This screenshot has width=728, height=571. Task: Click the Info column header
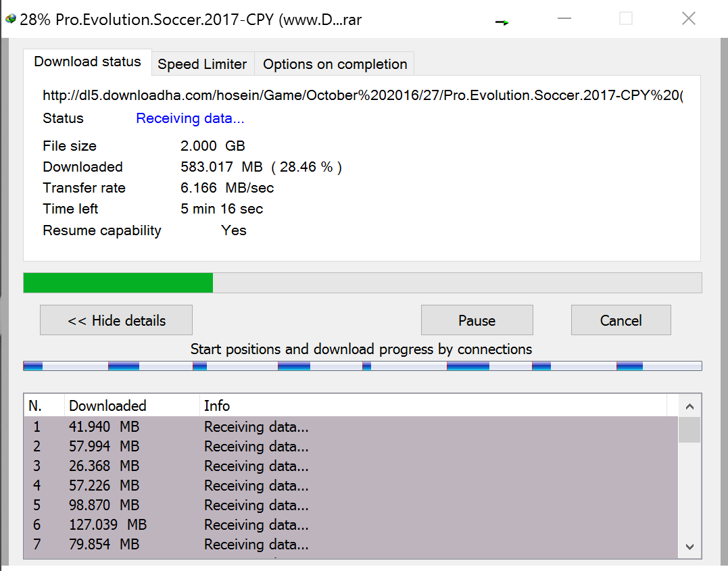coord(433,405)
